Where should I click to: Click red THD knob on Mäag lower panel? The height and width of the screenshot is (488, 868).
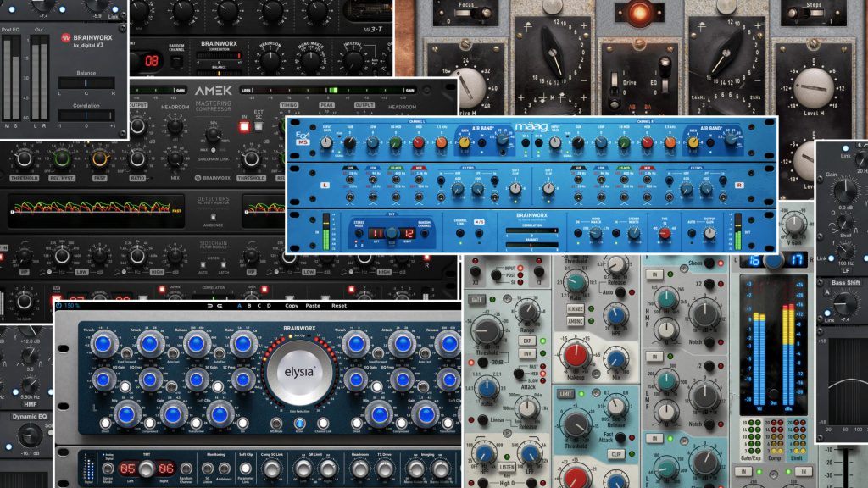[x=665, y=234]
